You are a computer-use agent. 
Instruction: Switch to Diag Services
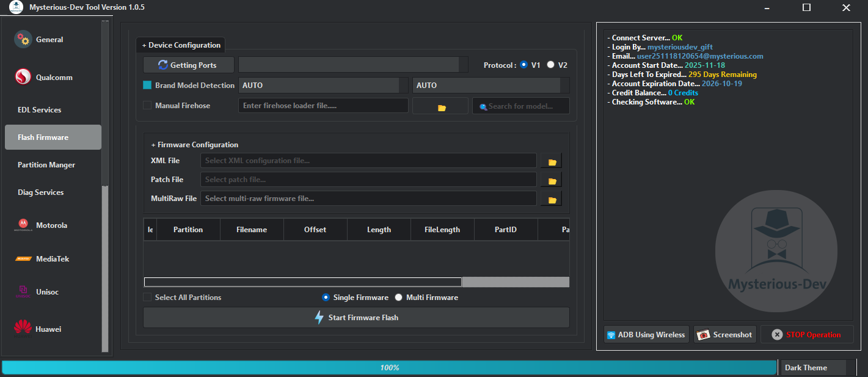pyautogui.click(x=40, y=192)
